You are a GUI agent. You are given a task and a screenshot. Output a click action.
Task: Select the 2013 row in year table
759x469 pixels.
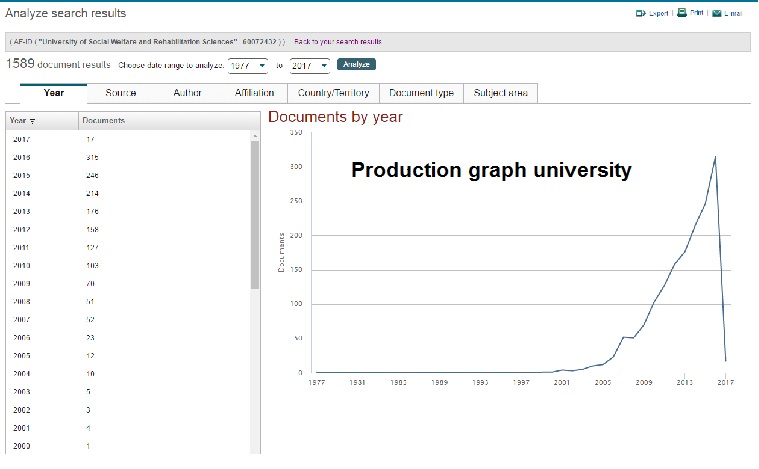(x=22, y=211)
